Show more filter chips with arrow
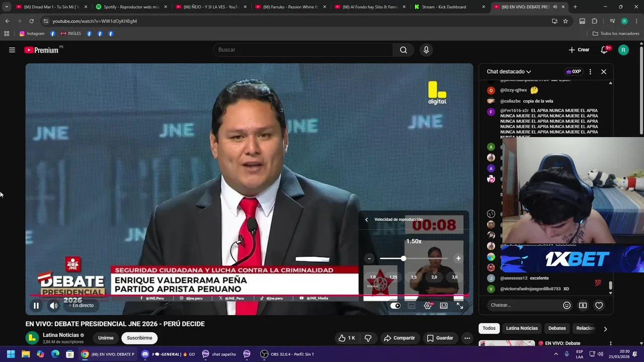Viewport: 644px width, 362px height. (605, 329)
